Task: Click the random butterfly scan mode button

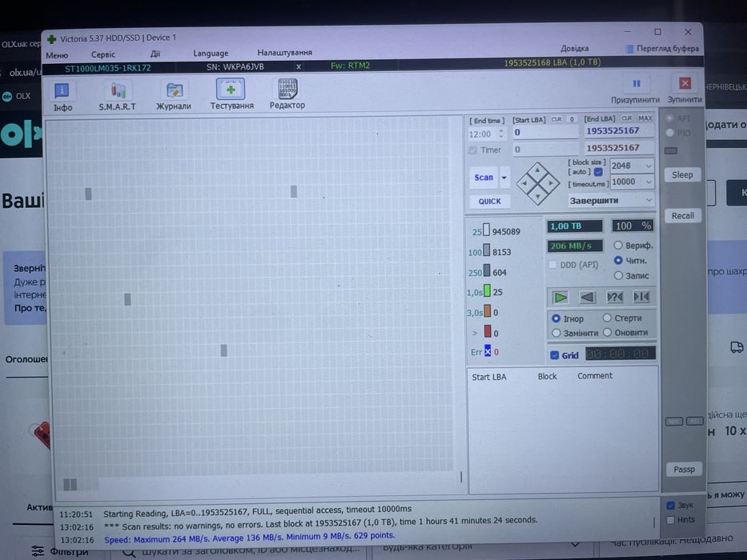Action: click(x=615, y=297)
